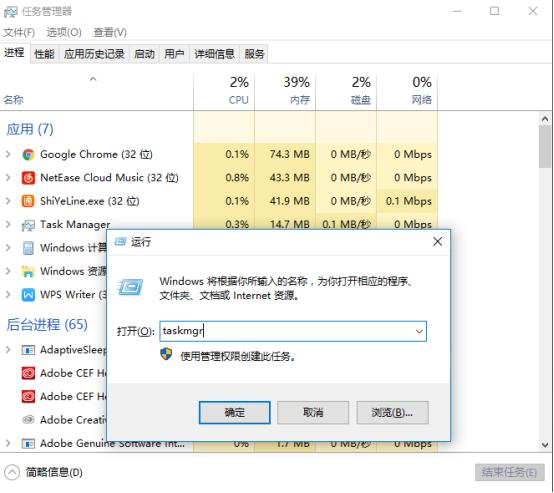
Task: Expand the ShiYeLine.exe process row
Action: coord(8,201)
